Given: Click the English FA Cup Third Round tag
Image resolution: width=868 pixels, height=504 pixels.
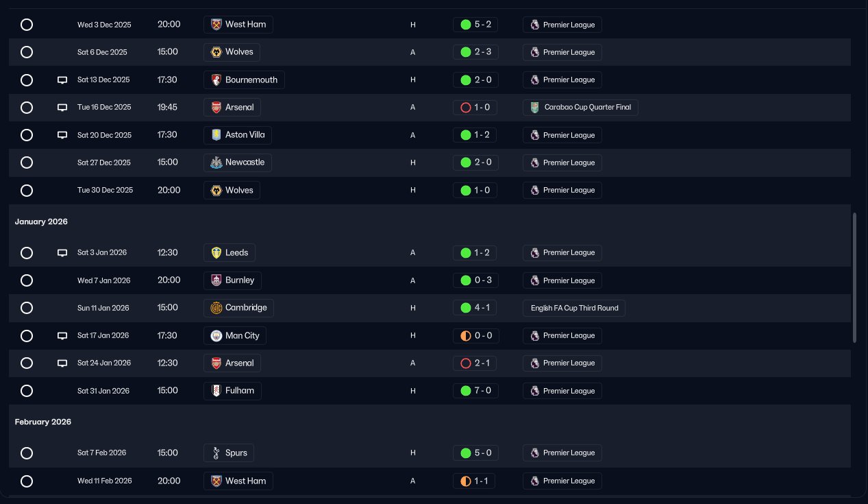Looking at the screenshot, I should click(574, 308).
